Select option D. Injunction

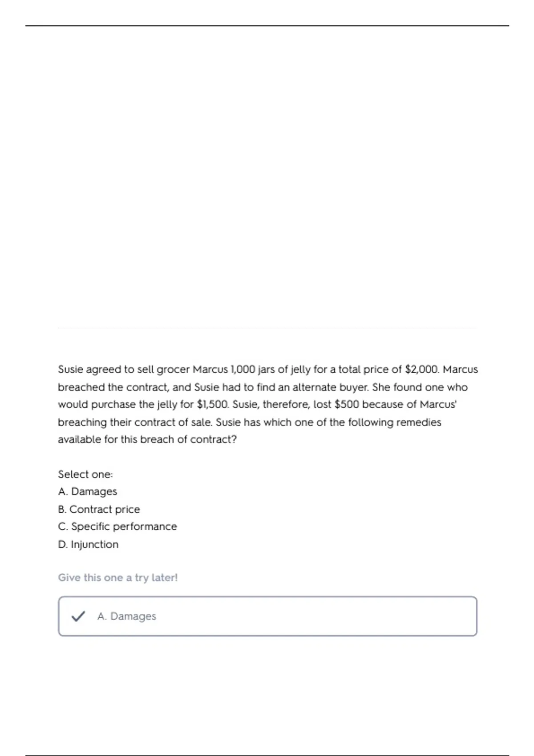click(88, 544)
